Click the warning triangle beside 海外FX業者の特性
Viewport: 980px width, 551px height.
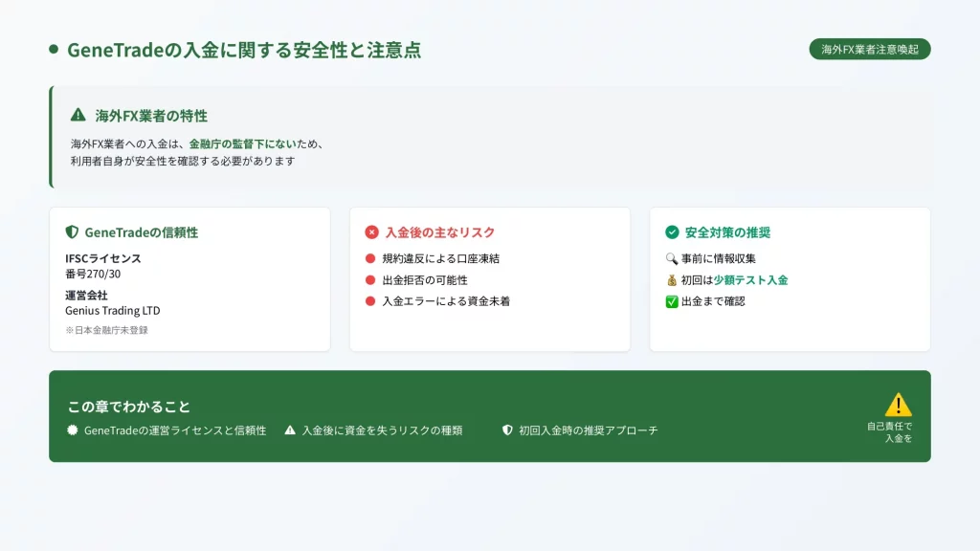[78, 116]
